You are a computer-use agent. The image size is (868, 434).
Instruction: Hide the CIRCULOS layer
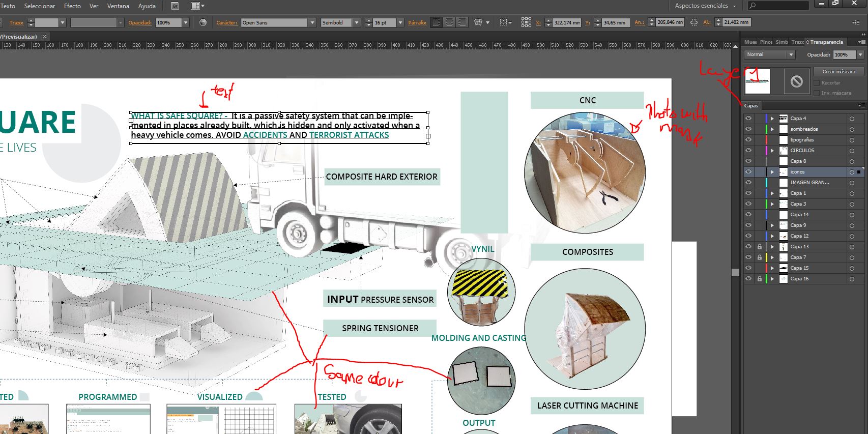(x=748, y=151)
